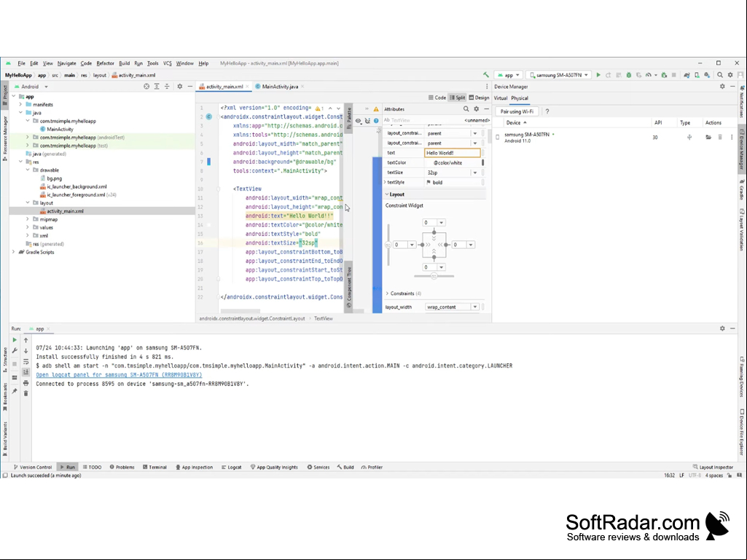
Task: Open the Palette side tab
Action: click(x=349, y=118)
